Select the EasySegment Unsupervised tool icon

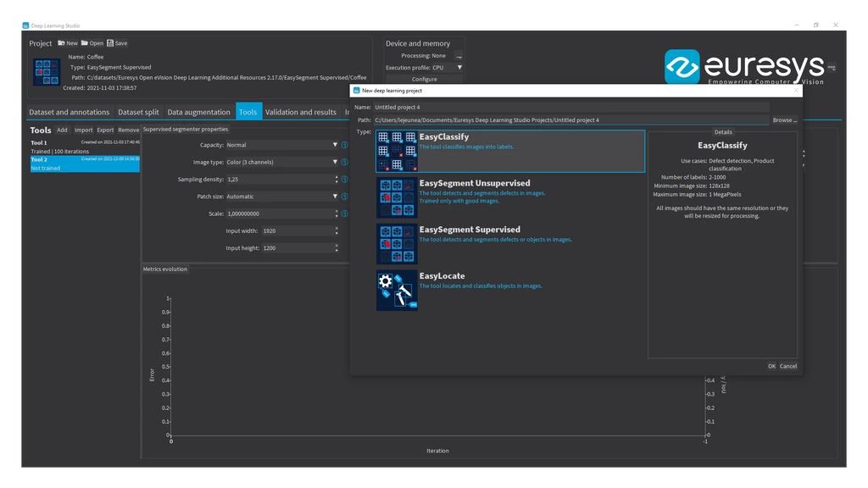[x=396, y=197]
